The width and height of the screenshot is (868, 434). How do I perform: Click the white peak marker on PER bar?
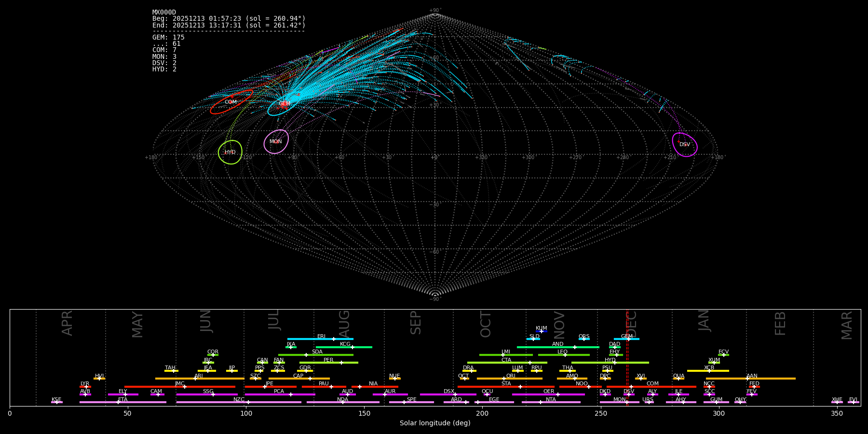341,363
